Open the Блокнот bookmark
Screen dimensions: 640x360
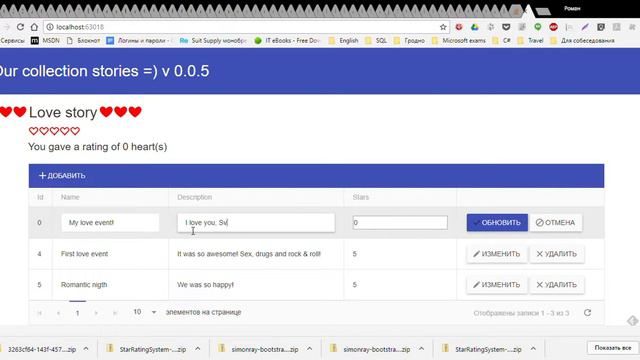coord(84,40)
